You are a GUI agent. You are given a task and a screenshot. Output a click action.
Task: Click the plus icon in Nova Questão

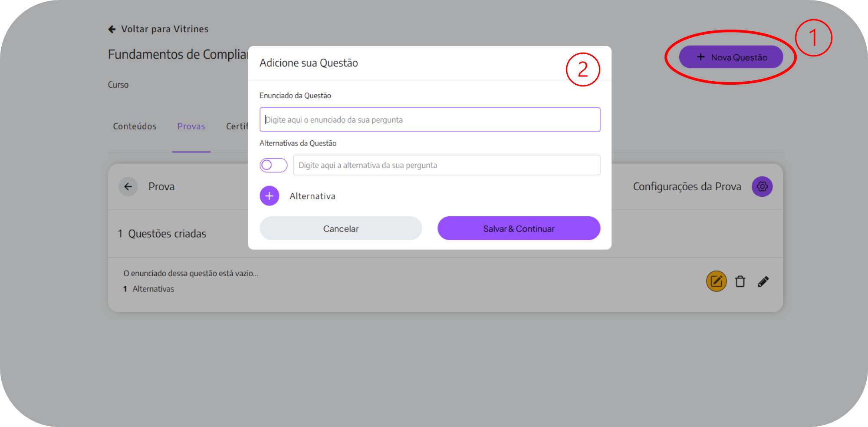pos(700,57)
